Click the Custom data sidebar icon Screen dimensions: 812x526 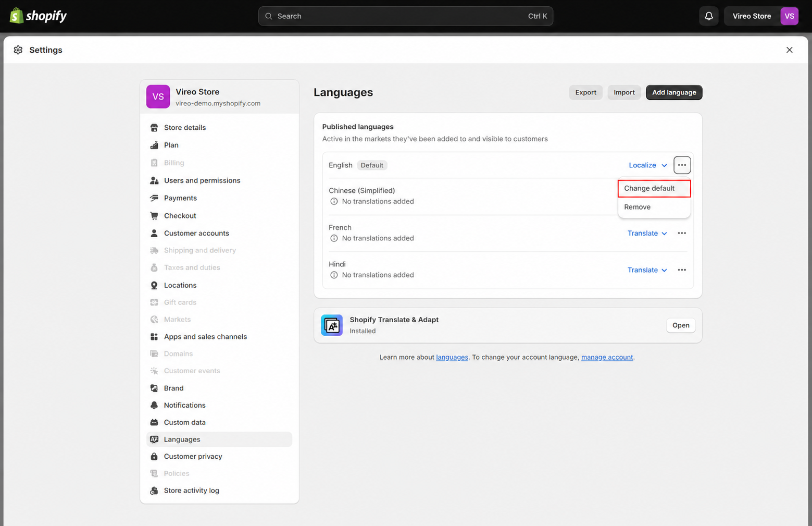[154, 423]
